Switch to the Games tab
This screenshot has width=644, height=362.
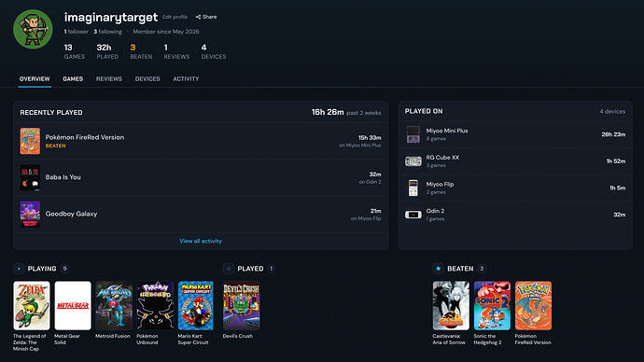click(73, 78)
